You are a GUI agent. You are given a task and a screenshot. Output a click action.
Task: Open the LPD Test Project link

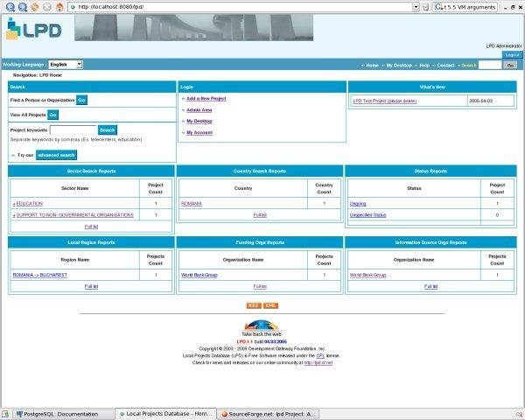coord(385,101)
